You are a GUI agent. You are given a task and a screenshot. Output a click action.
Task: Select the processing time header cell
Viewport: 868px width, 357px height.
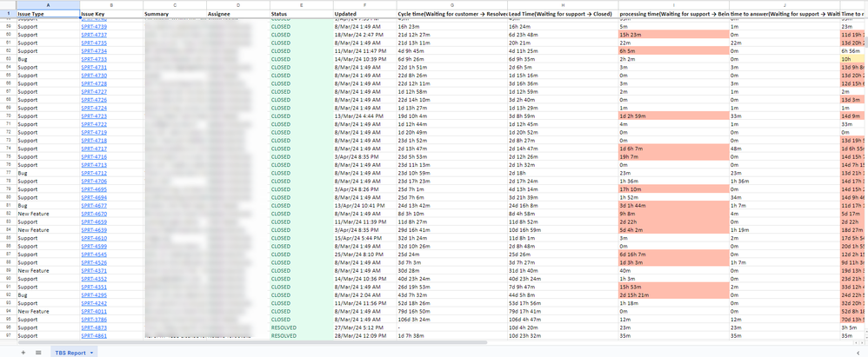[673, 14]
